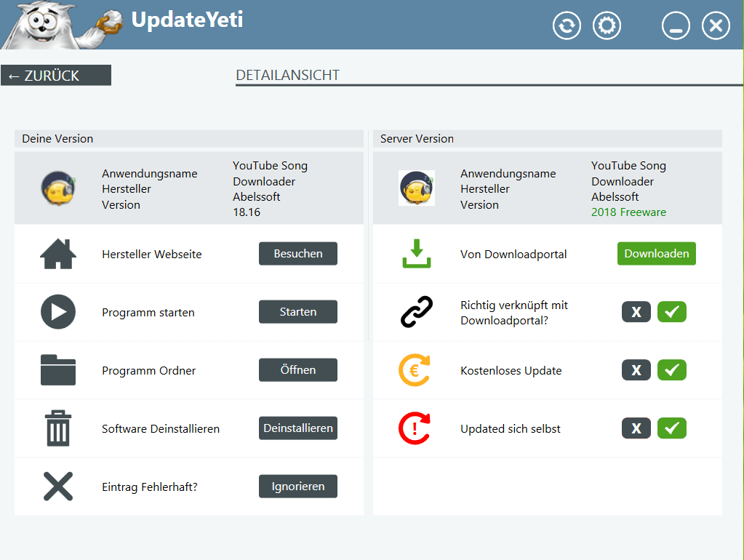Screen dimensions: 744x560
Task: Go back using the ZURÜCK button
Action: click(x=56, y=76)
